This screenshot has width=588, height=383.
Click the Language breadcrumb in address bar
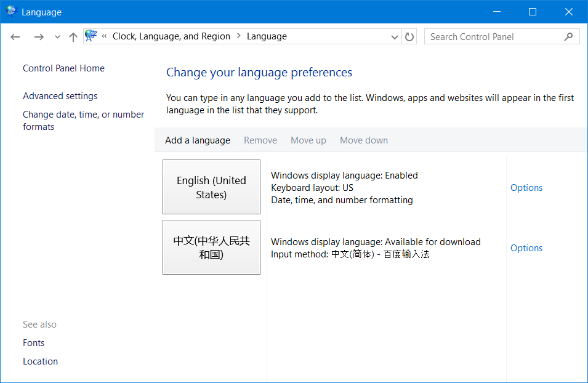pyautogui.click(x=267, y=36)
